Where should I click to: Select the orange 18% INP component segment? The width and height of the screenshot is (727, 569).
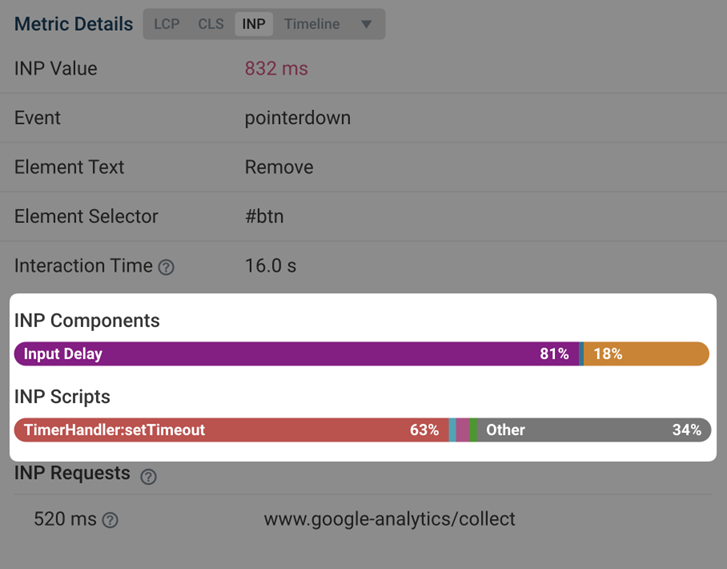(646, 354)
